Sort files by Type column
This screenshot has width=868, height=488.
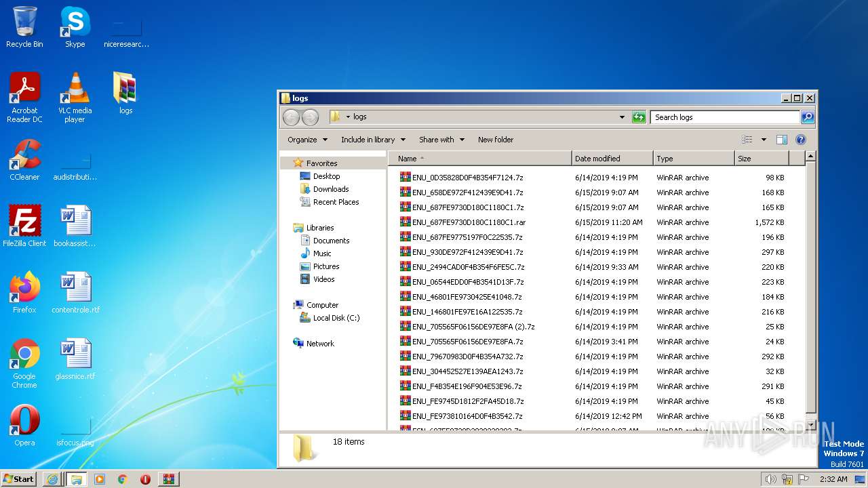click(x=694, y=159)
